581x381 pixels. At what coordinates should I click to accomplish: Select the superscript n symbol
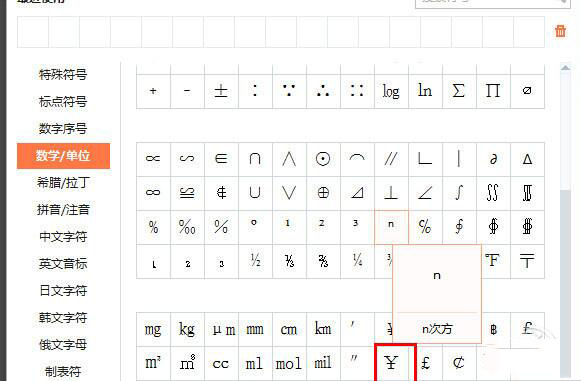click(x=391, y=227)
